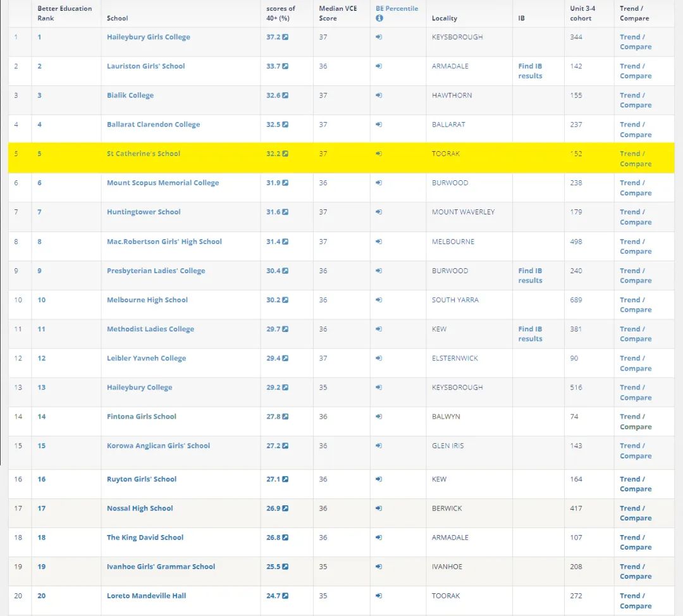Find IB results for Methodist Ladies College
The height and width of the screenshot is (616, 683).
[x=530, y=334]
